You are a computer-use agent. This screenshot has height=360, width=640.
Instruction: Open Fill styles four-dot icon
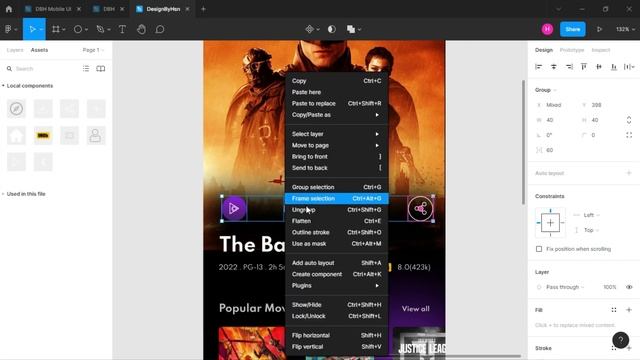(614, 310)
